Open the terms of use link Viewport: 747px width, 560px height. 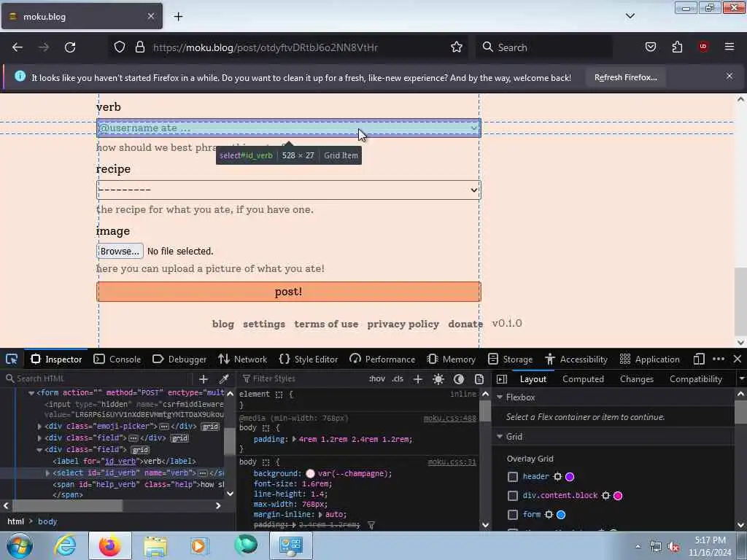click(326, 324)
